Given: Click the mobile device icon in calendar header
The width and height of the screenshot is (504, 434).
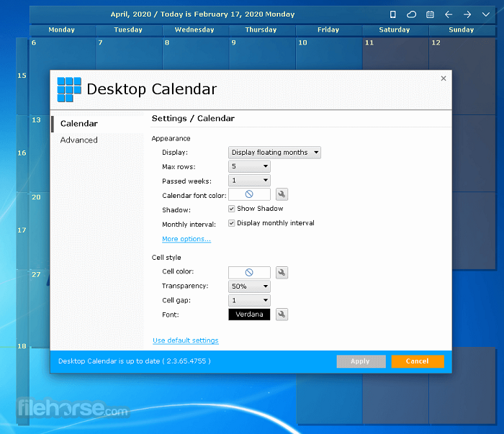Looking at the screenshot, I should [392, 14].
